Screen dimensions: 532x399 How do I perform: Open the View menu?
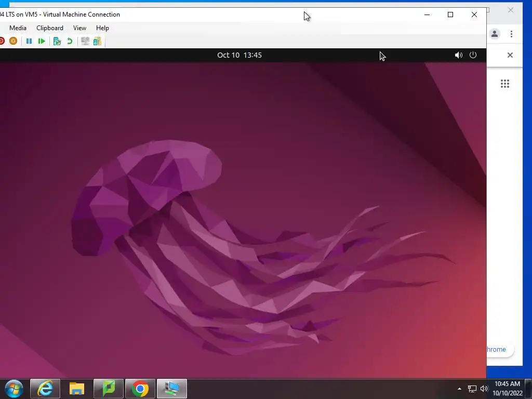tap(79, 28)
